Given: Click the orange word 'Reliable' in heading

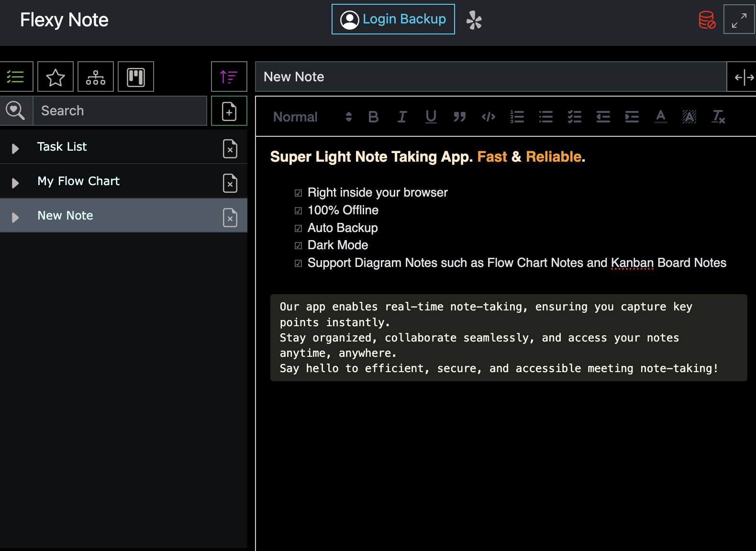Looking at the screenshot, I should coord(554,157).
